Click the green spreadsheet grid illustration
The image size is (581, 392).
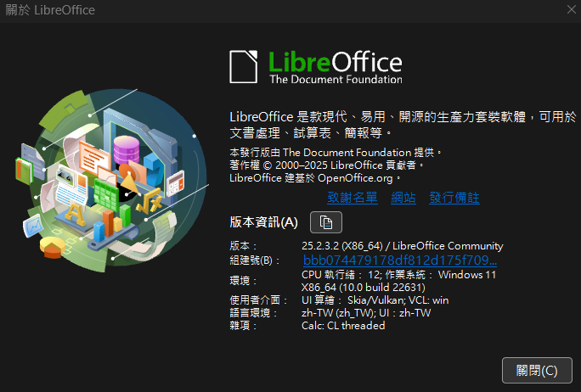[x=105, y=194]
